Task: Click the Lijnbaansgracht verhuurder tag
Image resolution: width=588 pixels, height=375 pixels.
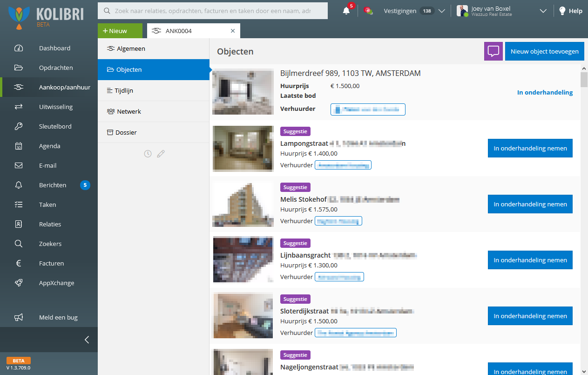Action: (339, 277)
